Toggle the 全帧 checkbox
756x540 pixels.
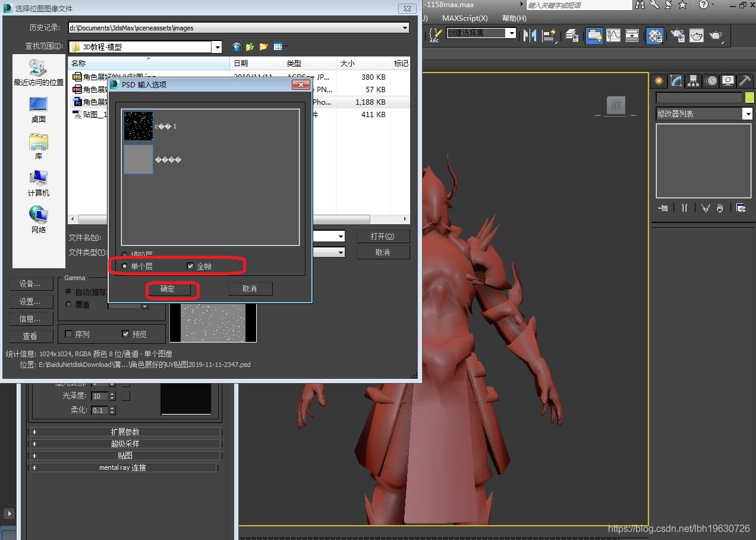coord(190,266)
